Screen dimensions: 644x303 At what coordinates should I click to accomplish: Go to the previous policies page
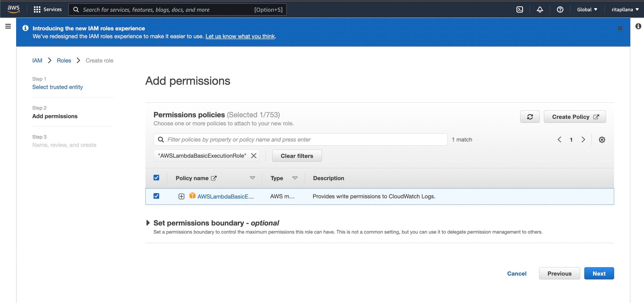(x=559, y=140)
